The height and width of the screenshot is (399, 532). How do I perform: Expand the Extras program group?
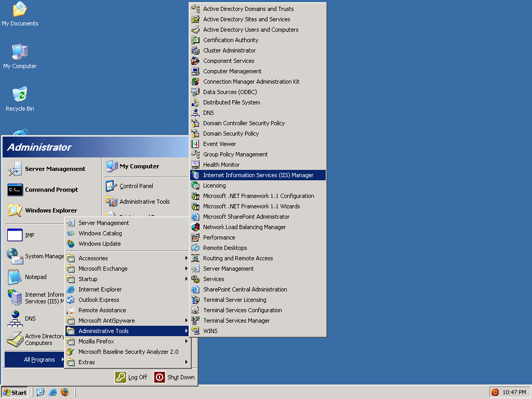pos(127,362)
